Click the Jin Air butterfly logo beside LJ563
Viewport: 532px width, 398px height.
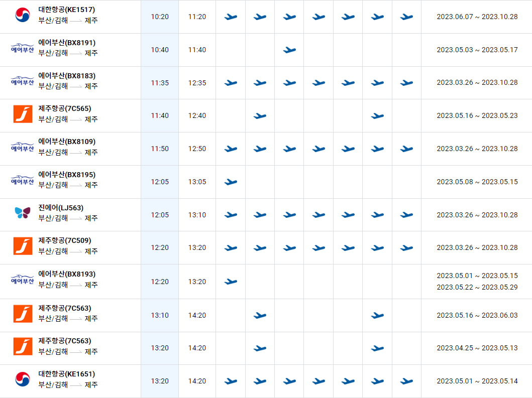(x=23, y=213)
